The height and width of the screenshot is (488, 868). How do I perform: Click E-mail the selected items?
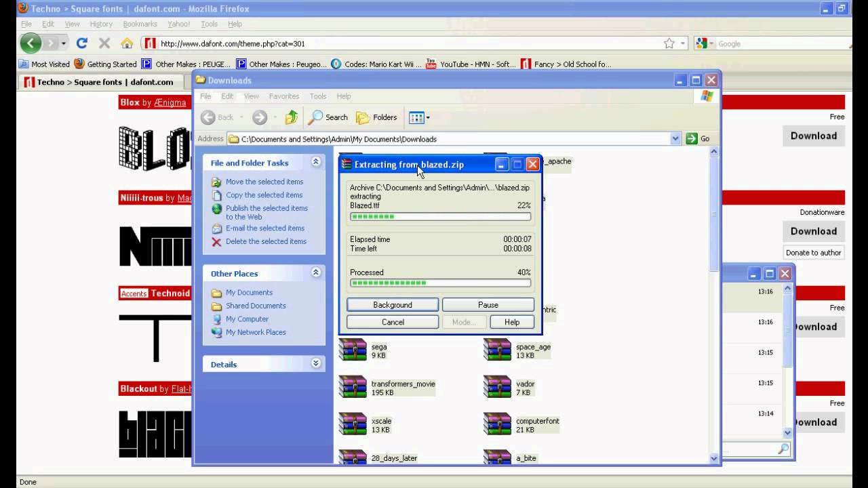pos(265,228)
